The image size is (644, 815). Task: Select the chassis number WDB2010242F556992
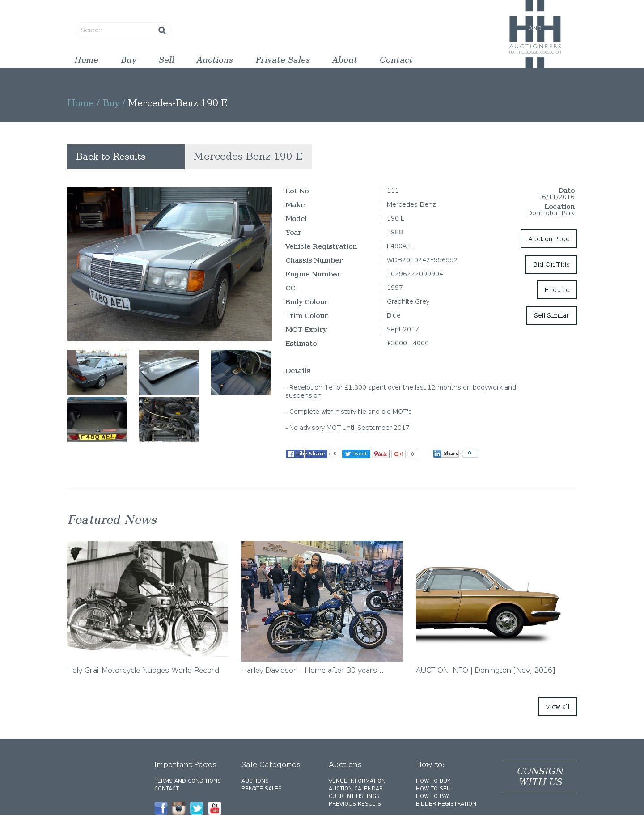coord(422,260)
